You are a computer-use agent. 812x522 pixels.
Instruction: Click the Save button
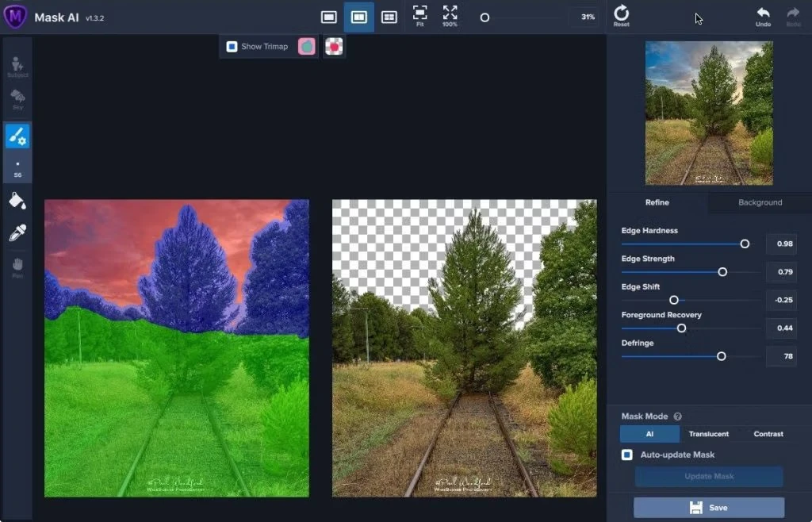(x=708, y=508)
